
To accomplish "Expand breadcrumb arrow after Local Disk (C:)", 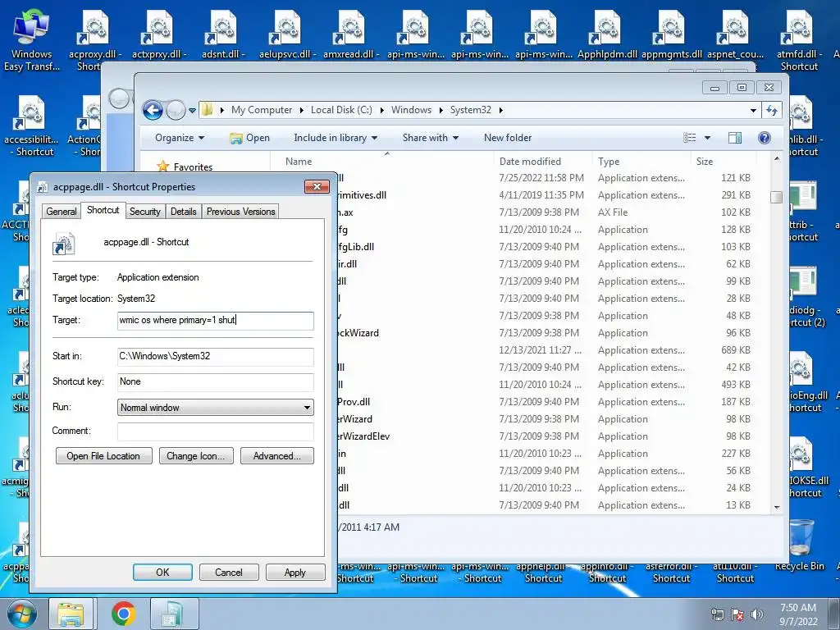I will pyautogui.click(x=382, y=111).
